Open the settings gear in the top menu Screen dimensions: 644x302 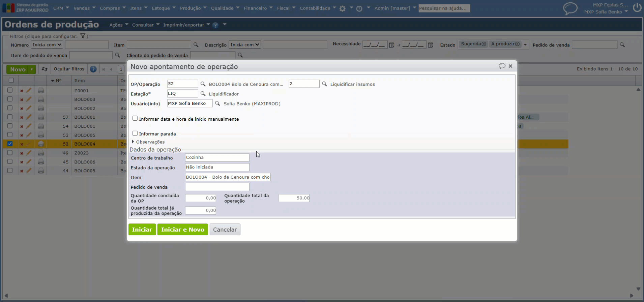click(x=343, y=8)
